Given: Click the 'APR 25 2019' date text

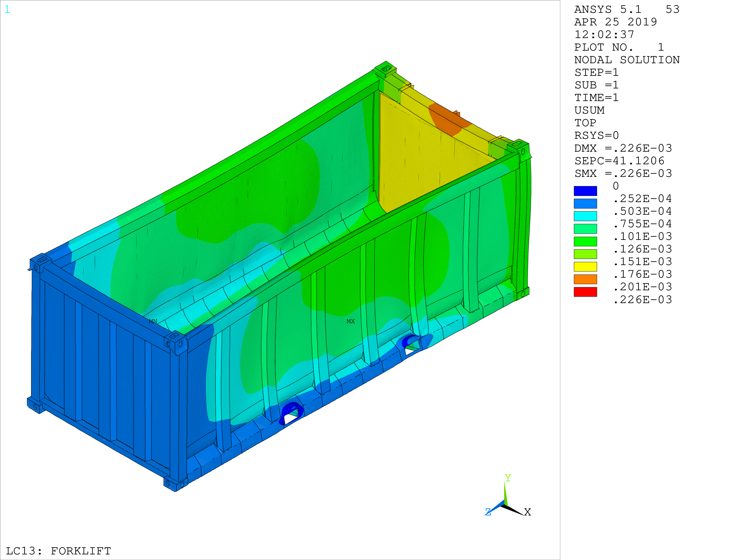Looking at the screenshot, I should click(x=616, y=22).
